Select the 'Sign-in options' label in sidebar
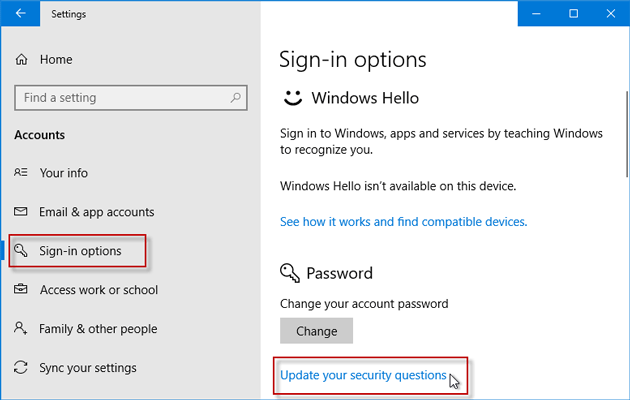 pyautogui.click(x=80, y=251)
